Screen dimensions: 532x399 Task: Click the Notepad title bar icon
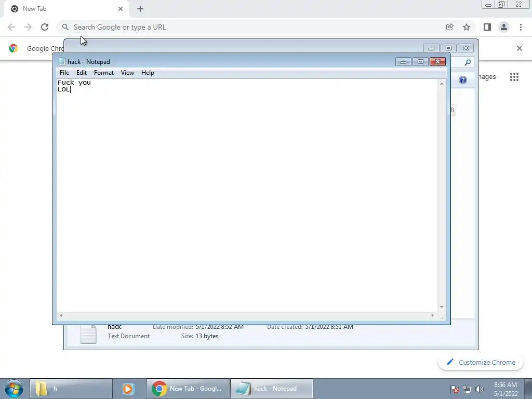tap(62, 61)
